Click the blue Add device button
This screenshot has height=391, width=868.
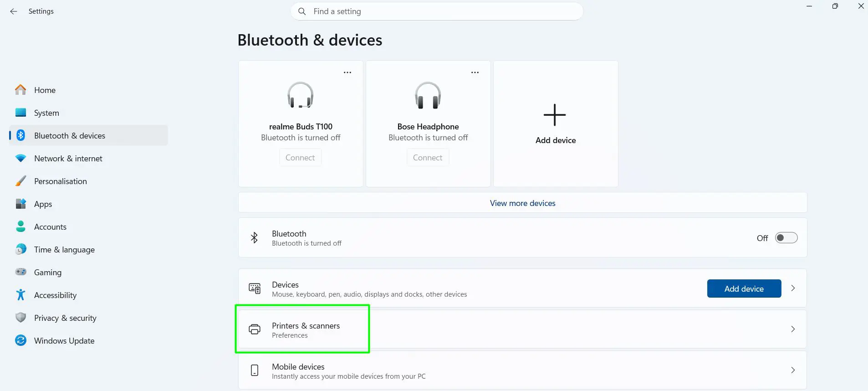point(744,288)
